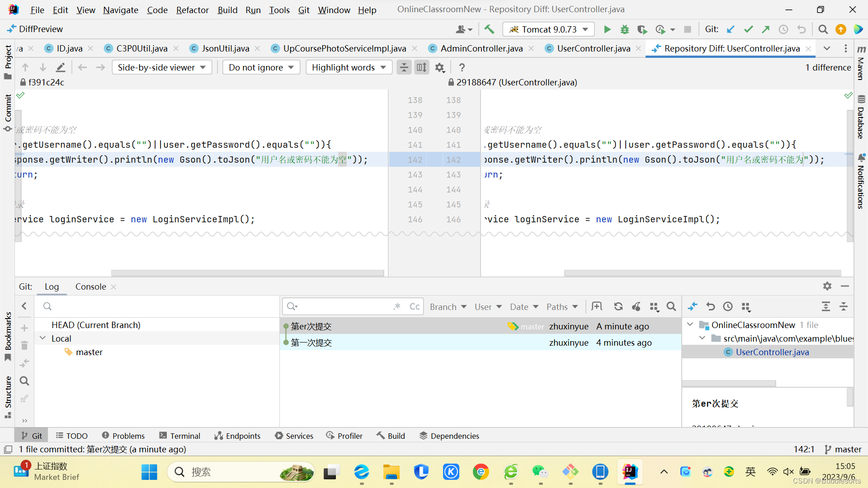Switch to the AdminController.java tab

click(x=481, y=48)
